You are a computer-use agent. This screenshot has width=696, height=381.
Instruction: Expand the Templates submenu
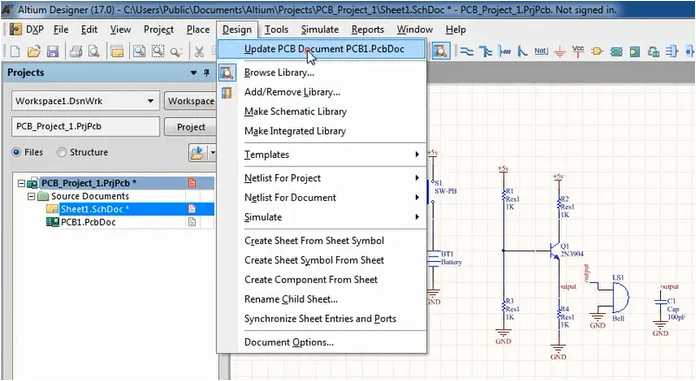[x=417, y=155]
